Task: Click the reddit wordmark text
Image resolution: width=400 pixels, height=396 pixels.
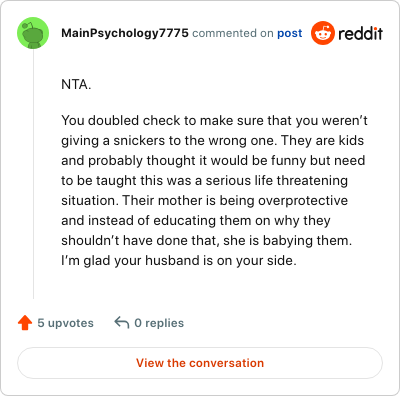Action: 360,33
